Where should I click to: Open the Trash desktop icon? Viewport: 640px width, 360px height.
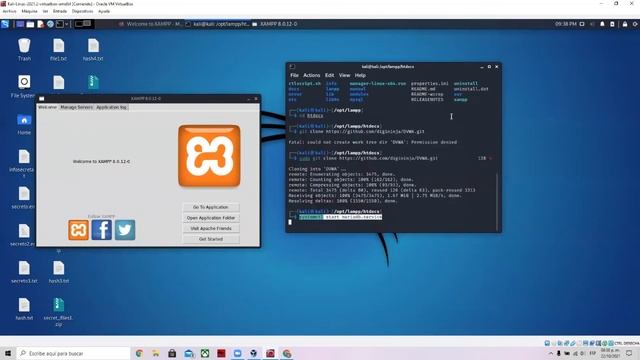coord(24,49)
